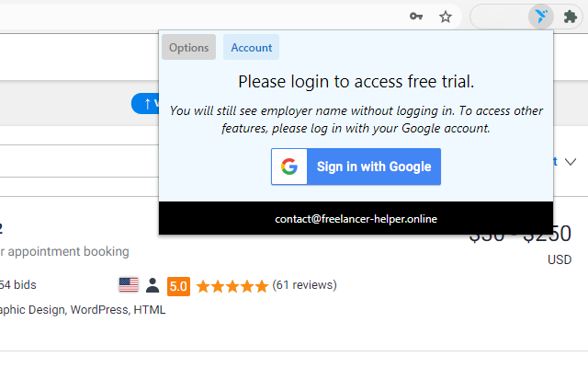Expand the sort dropdown chevron at right

point(571,162)
